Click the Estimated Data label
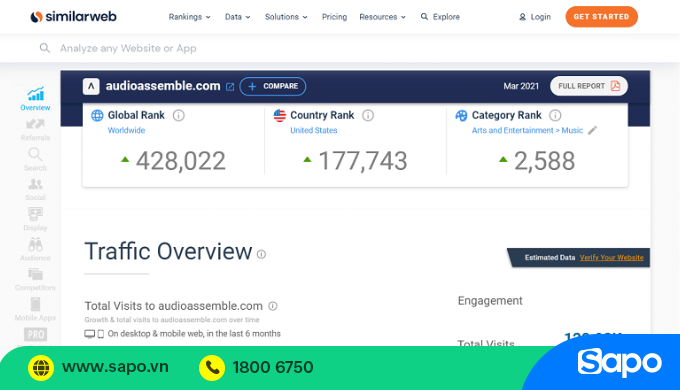 click(x=549, y=258)
